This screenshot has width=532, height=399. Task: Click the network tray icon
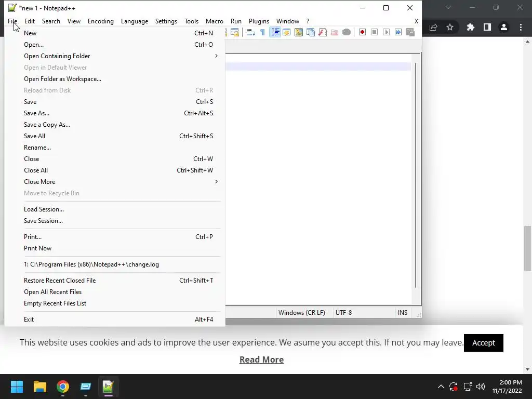pos(468,387)
